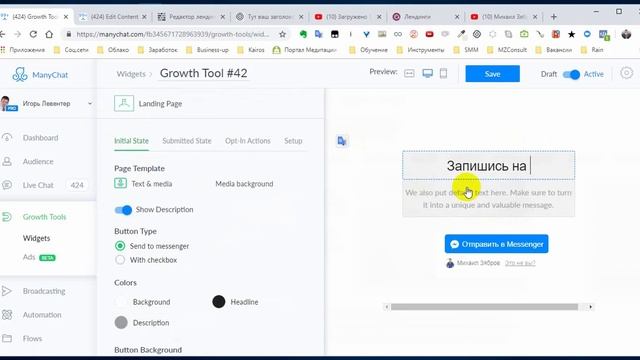This screenshot has height=360, width=640.
Task: Select mobile preview icon
Action: (x=444, y=73)
